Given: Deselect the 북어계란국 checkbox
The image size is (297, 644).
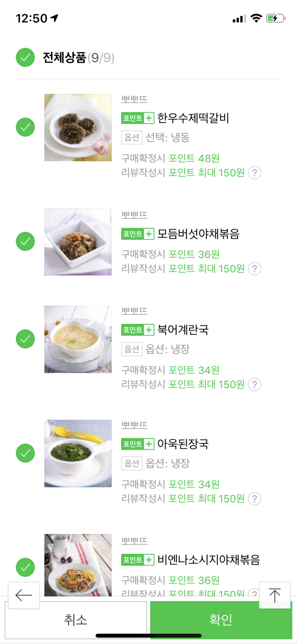Looking at the screenshot, I should click(26, 339).
